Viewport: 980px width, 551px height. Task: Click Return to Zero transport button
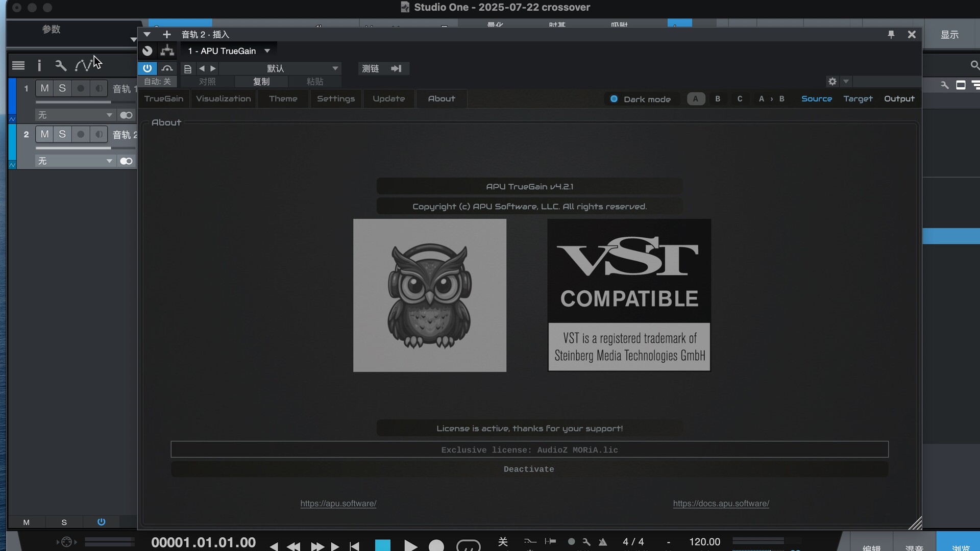355,546
